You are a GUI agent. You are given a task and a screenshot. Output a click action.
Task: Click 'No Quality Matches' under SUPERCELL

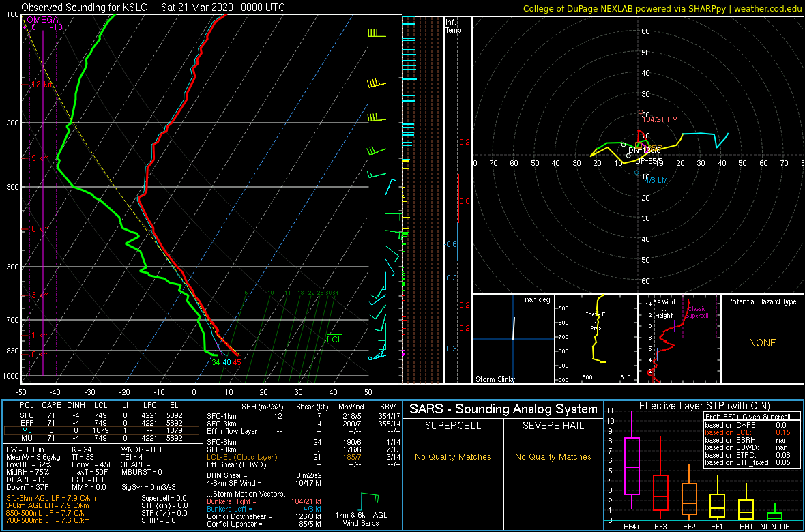[x=453, y=456]
